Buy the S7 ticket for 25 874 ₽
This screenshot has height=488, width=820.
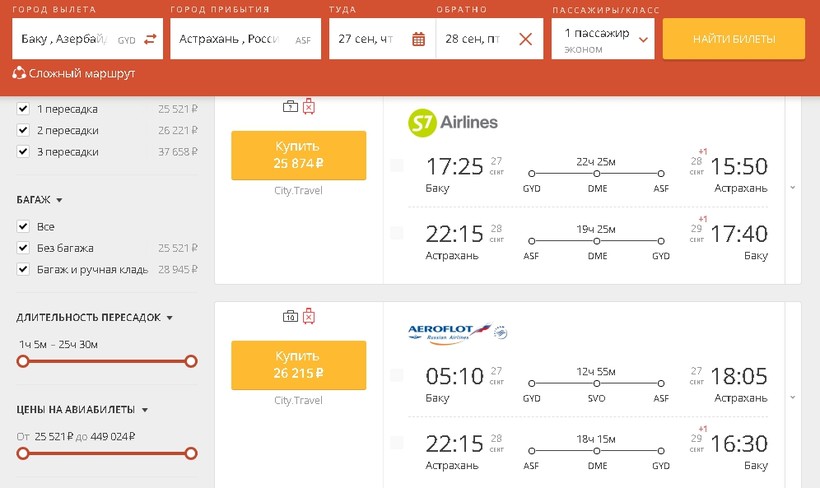point(298,155)
